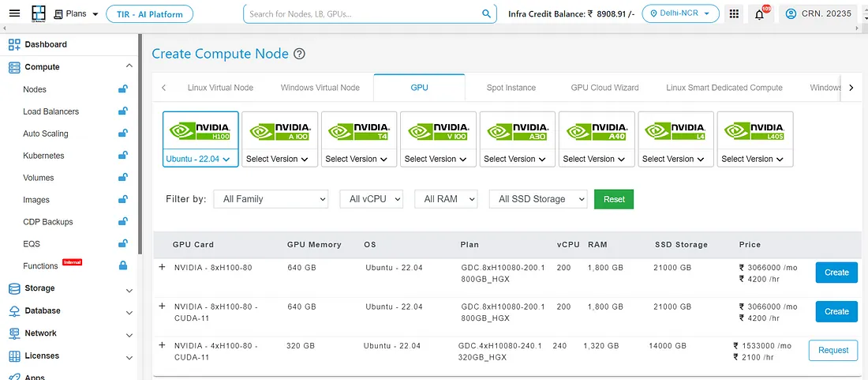Open the All Family filter dropdown
868x380 pixels.
pyautogui.click(x=271, y=199)
